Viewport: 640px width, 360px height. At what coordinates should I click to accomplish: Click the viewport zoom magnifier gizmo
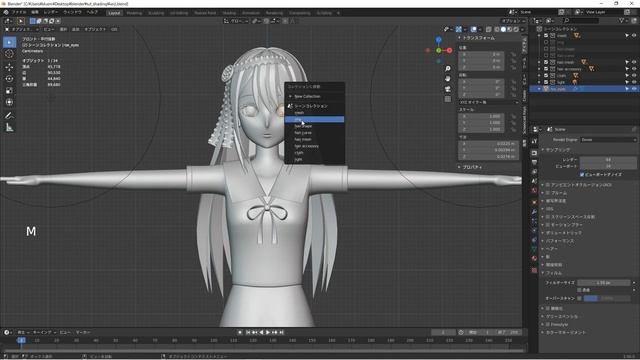point(448,69)
